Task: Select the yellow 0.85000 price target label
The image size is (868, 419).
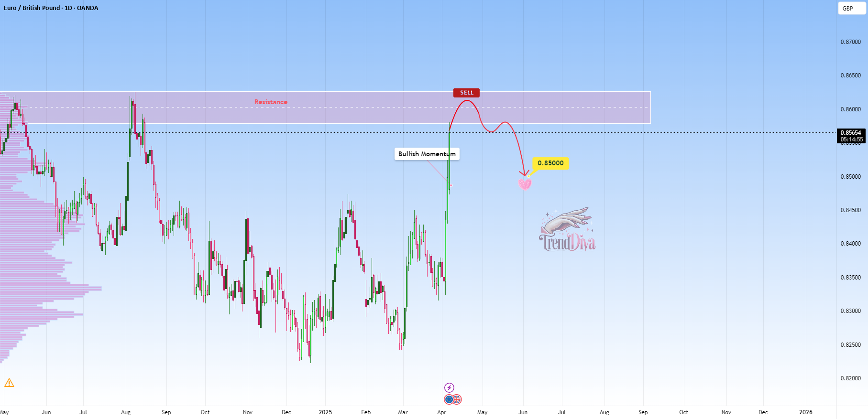Action: click(550, 163)
